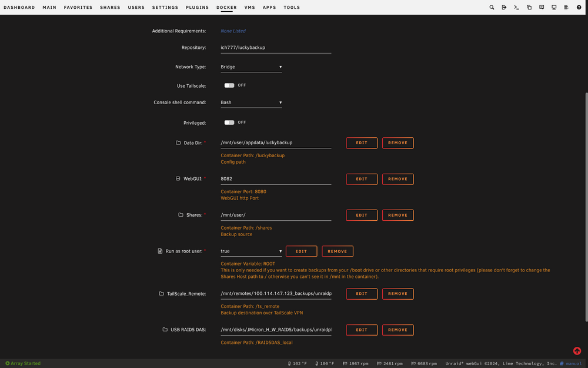Click the WebGUI port field 8082
Image resolution: width=588 pixels, height=368 pixels.
(x=276, y=179)
